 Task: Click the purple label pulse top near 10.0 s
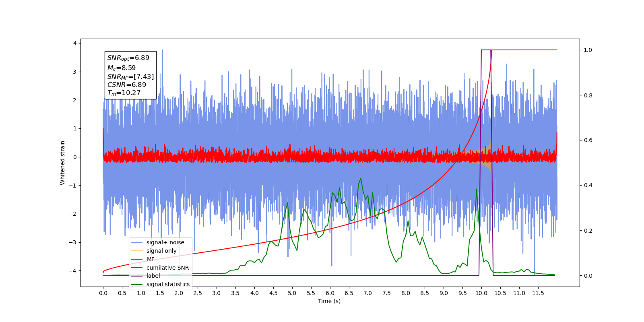[486, 50]
